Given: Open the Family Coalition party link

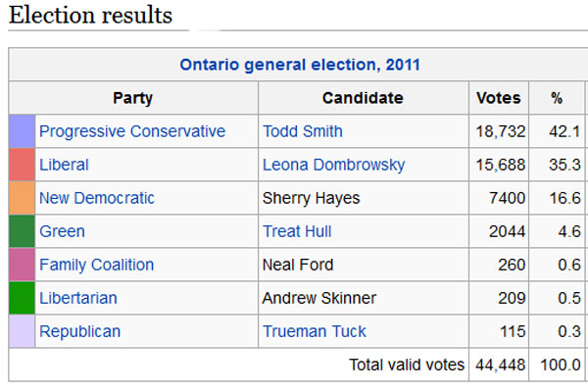Looking at the screenshot, I should 97,265.
